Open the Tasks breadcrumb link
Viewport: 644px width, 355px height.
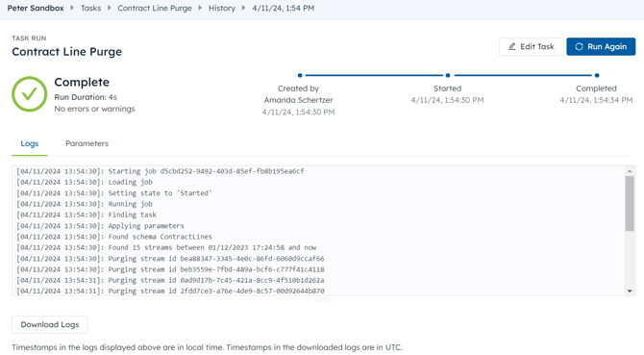coord(90,8)
